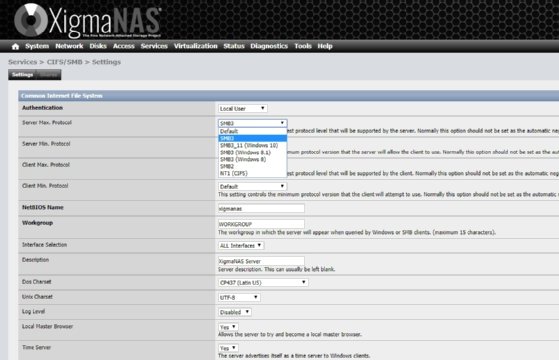Click the home icon in navigation bar

[15, 46]
